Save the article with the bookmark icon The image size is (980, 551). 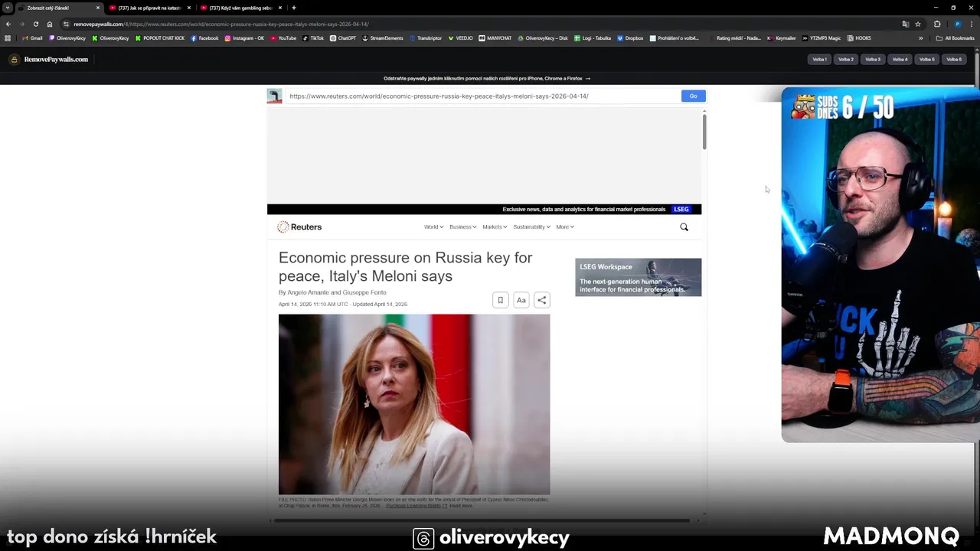click(x=500, y=300)
